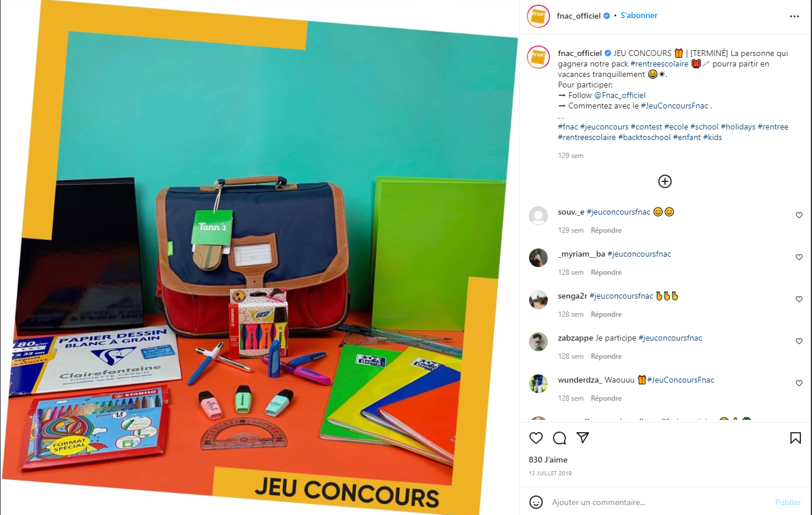Screen dimensions: 812x515
Task: Like the post with the heart icon
Action: (536, 438)
